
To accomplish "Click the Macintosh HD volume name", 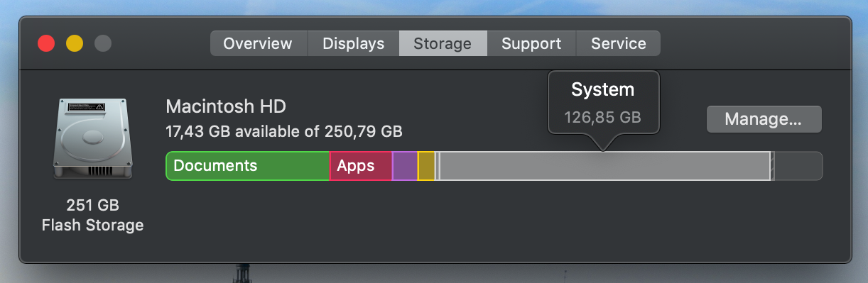I will [x=226, y=107].
